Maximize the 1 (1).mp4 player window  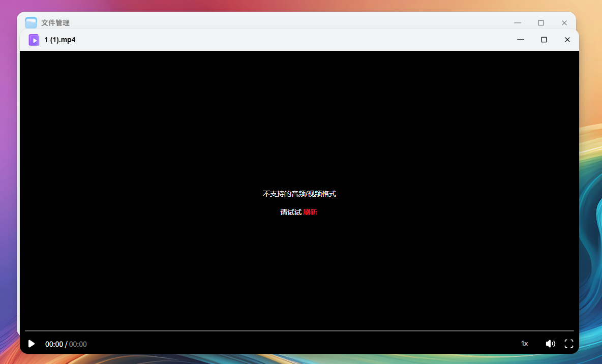pyautogui.click(x=544, y=40)
